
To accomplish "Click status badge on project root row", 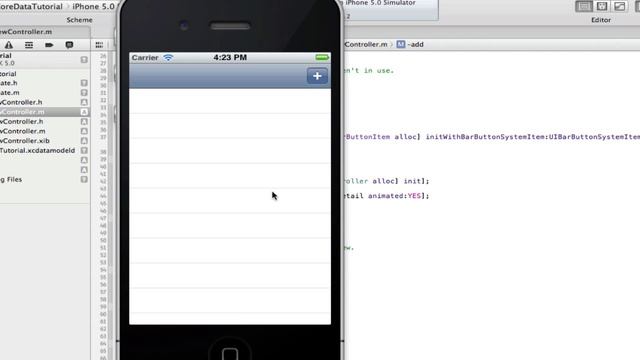I will (84, 60).
